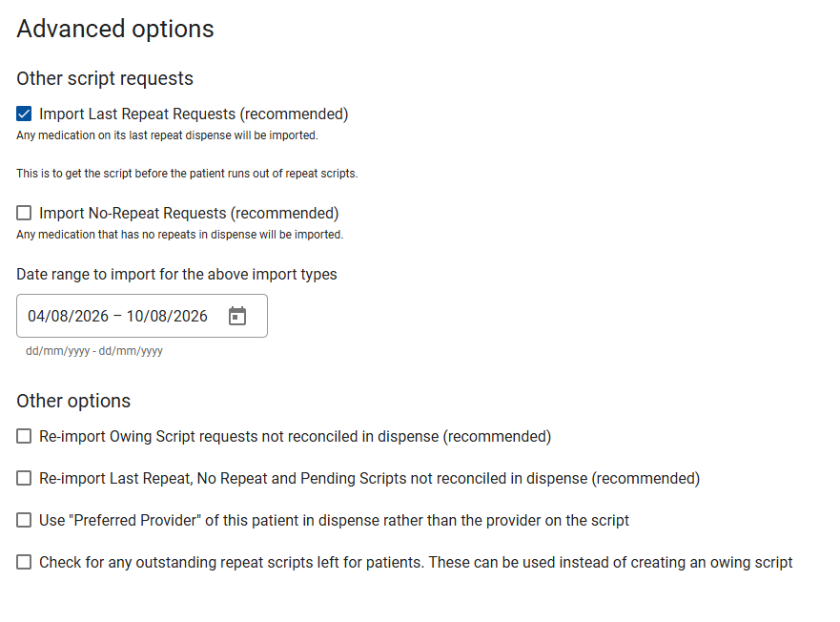Click the 'Re-import Last Repeat, No Repeat and Pending Scripts' label
Viewport: 840px width, 622px height.
coord(369,478)
